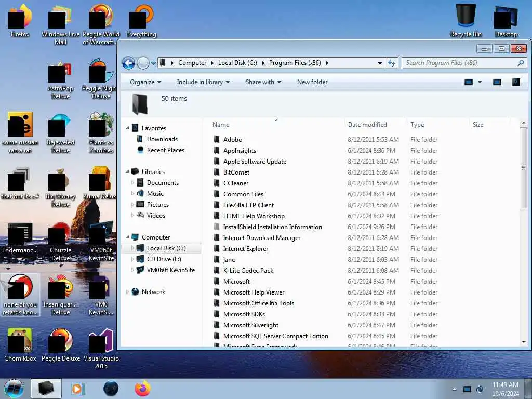Select Microsoft SQL Server Compact Edition folder
The width and height of the screenshot is (532, 399).
[275, 336]
